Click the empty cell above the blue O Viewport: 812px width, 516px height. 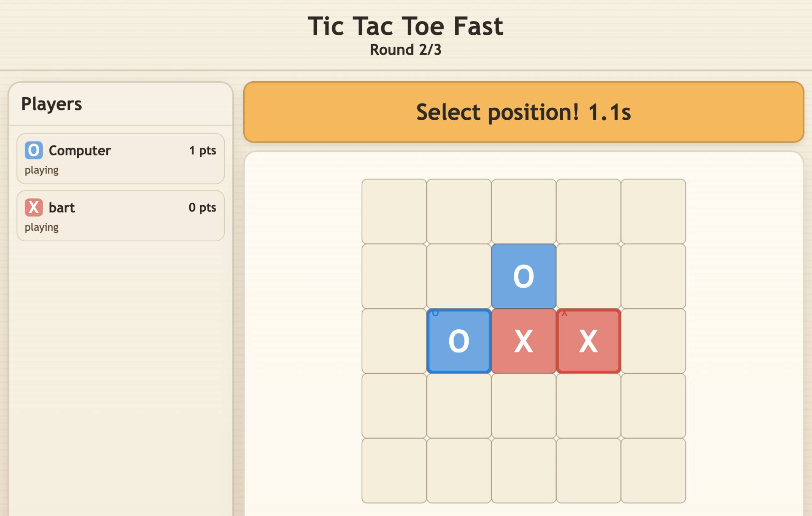[459, 275]
